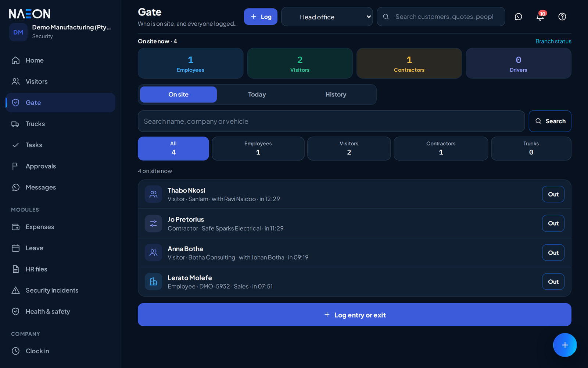Screen dimensions: 588x368
Task: Click the Health & safety shield icon
Action: coord(15,312)
